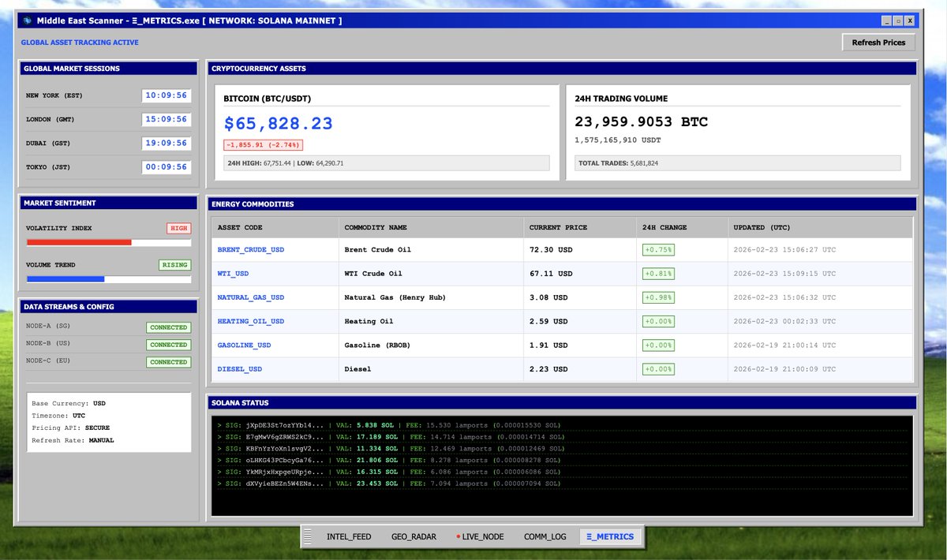Click the RISING volume trend badge
The image size is (947, 560).
(175, 265)
